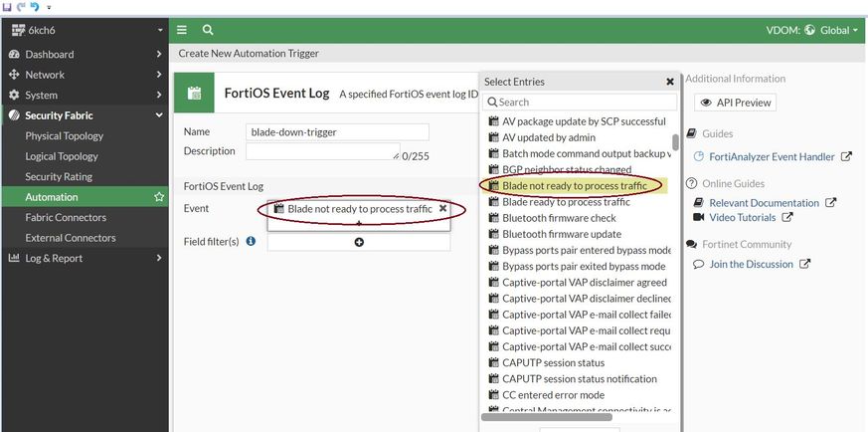The height and width of the screenshot is (432, 868).
Task: Click the Field filter info icon
Action: (251, 242)
